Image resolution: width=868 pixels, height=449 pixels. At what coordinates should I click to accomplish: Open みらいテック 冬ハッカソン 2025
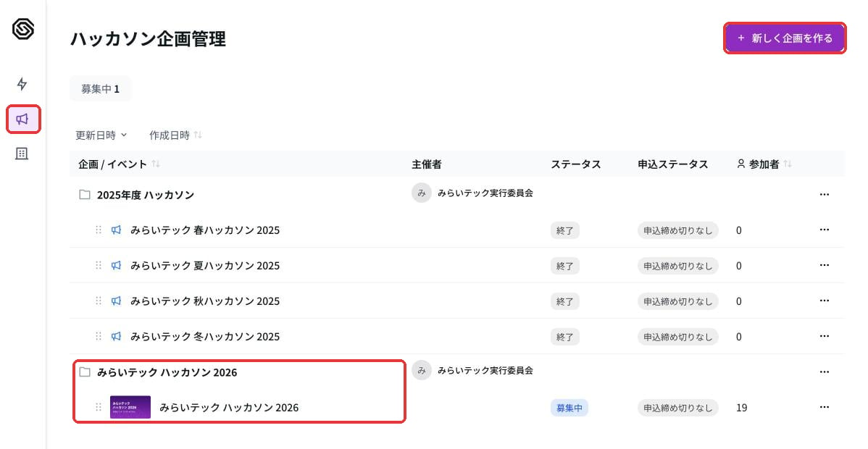(205, 337)
